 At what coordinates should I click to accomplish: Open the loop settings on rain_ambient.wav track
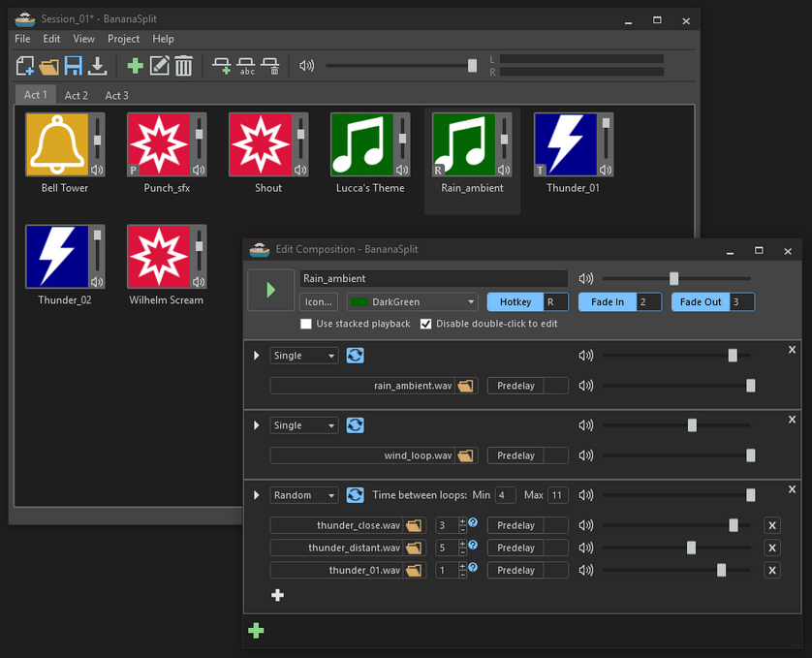coord(356,356)
